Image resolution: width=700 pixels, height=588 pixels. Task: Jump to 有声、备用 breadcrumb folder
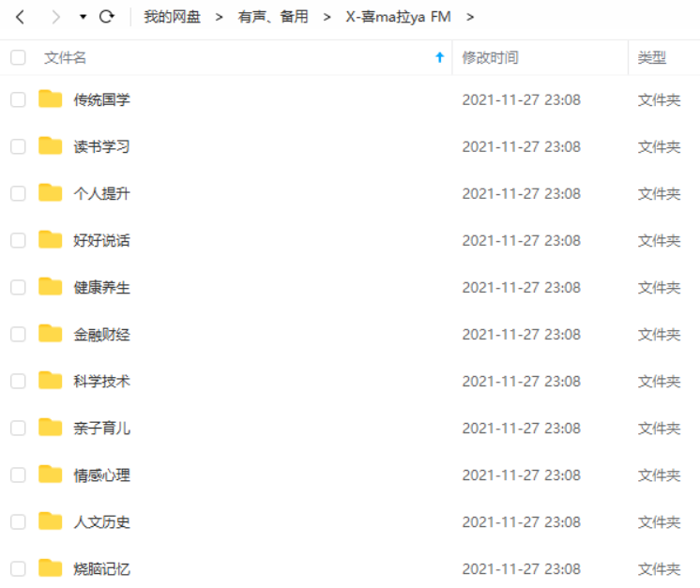[x=273, y=17]
